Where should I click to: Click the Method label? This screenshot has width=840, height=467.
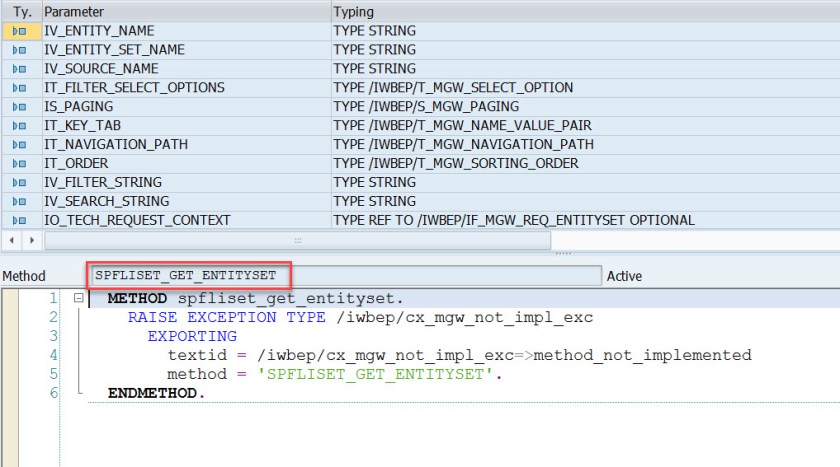pyautogui.click(x=24, y=276)
